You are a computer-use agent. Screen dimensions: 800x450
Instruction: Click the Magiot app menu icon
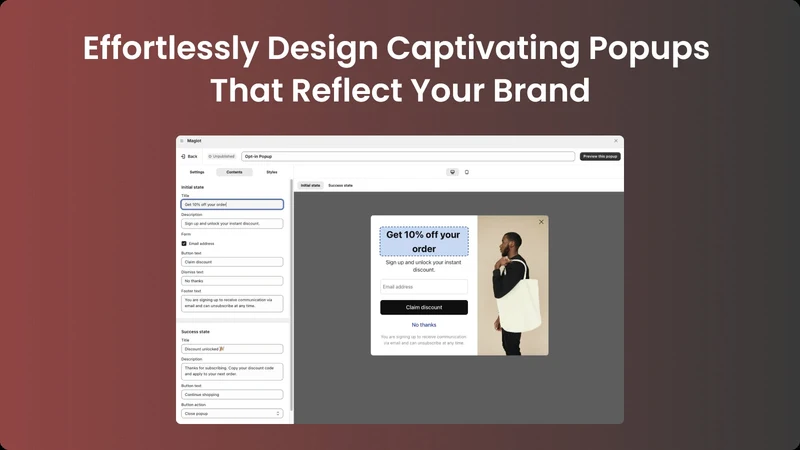tap(182, 141)
